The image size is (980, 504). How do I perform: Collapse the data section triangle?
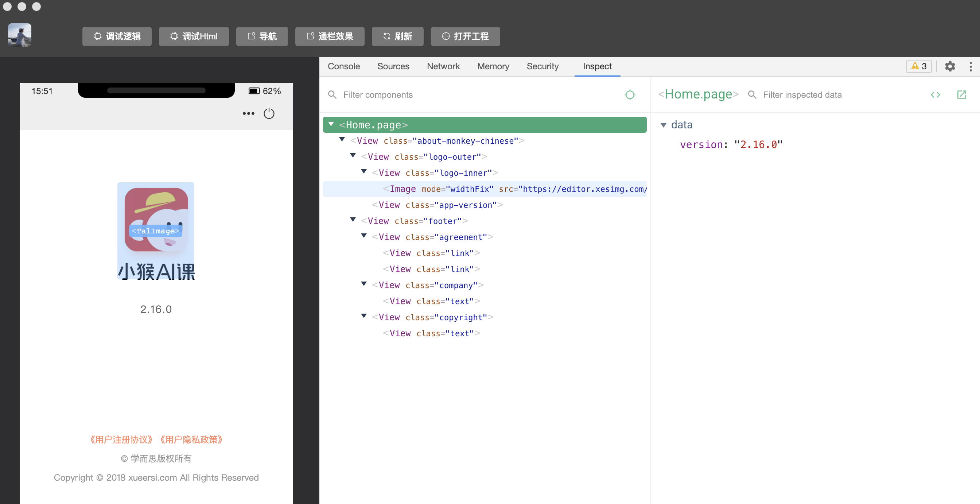pos(664,125)
